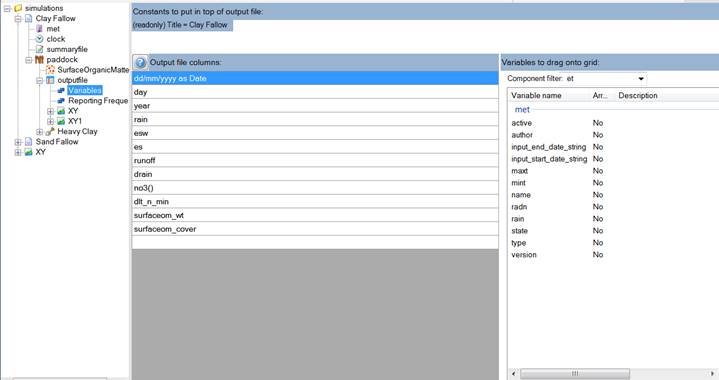The height and width of the screenshot is (380, 719).
Task: Click the SurfaceOrganicMatter icon
Action: click(x=50, y=70)
